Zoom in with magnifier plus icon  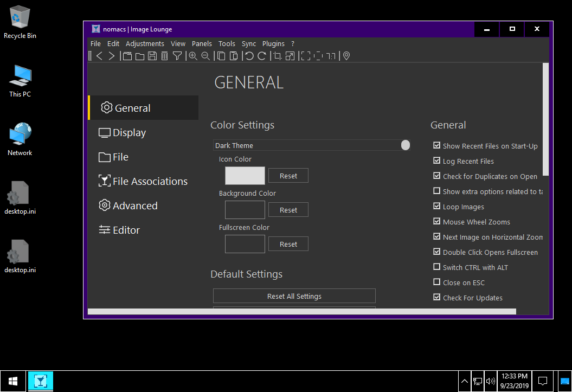pyautogui.click(x=193, y=56)
